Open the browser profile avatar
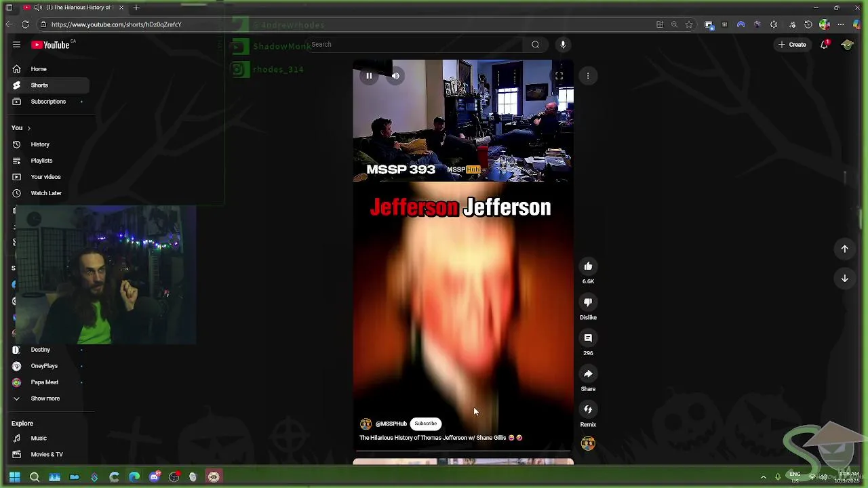868x488 pixels. tap(825, 24)
